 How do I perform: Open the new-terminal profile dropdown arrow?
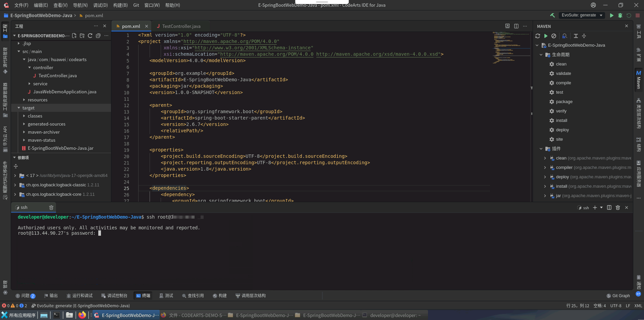(x=601, y=208)
